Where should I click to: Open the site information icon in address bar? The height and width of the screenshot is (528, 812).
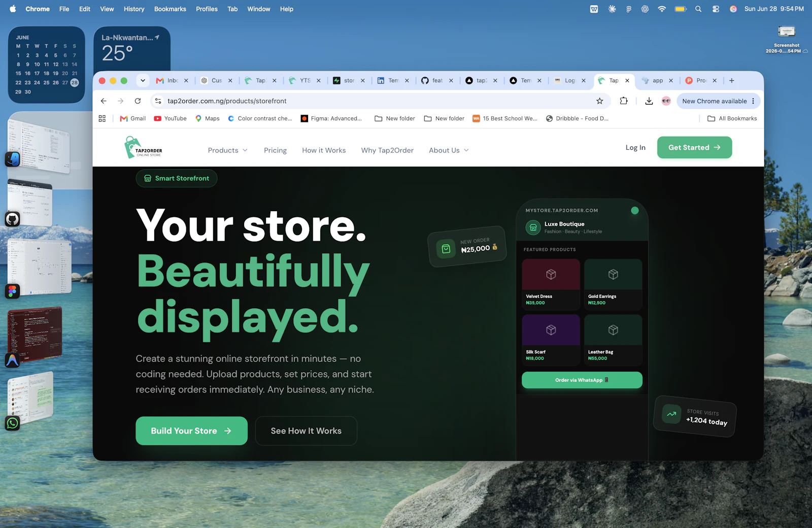point(158,101)
